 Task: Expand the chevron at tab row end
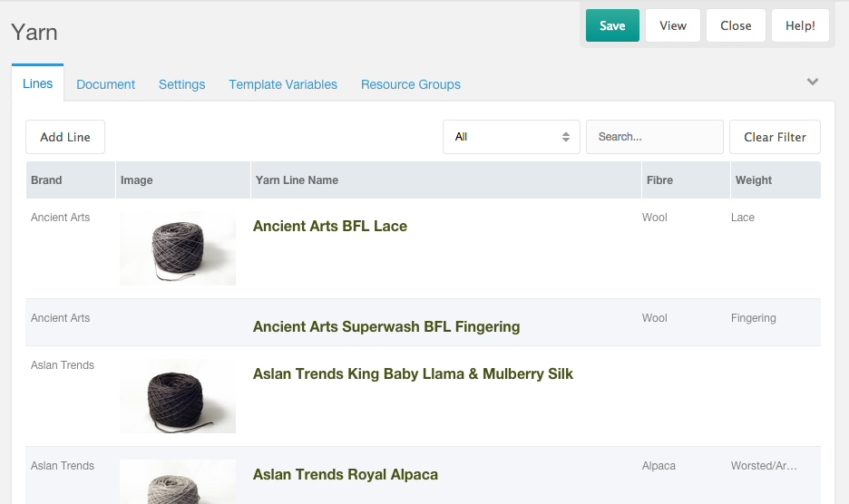(x=812, y=82)
